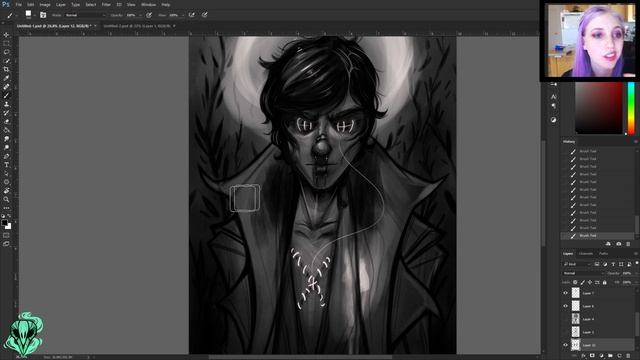Image resolution: width=640 pixels, height=360 pixels.
Task: Select the Eraser tool
Action: pyautogui.click(x=6, y=121)
